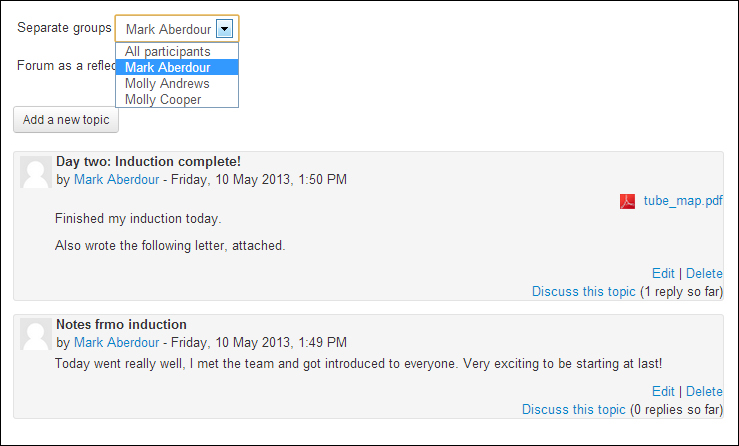
Task: Discuss this topic with 0 replies
Action: (x=573, y=409)
